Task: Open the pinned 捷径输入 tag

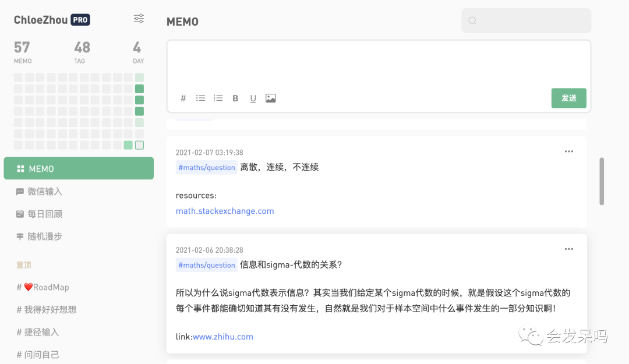Action: [38, 332]
